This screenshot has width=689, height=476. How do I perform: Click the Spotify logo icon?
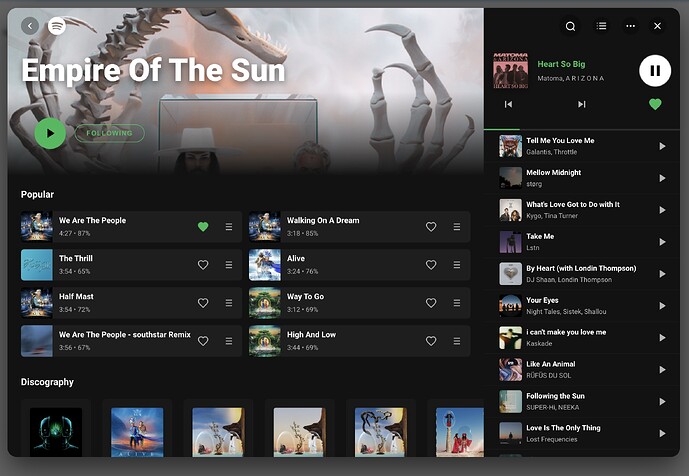[57, 26]
